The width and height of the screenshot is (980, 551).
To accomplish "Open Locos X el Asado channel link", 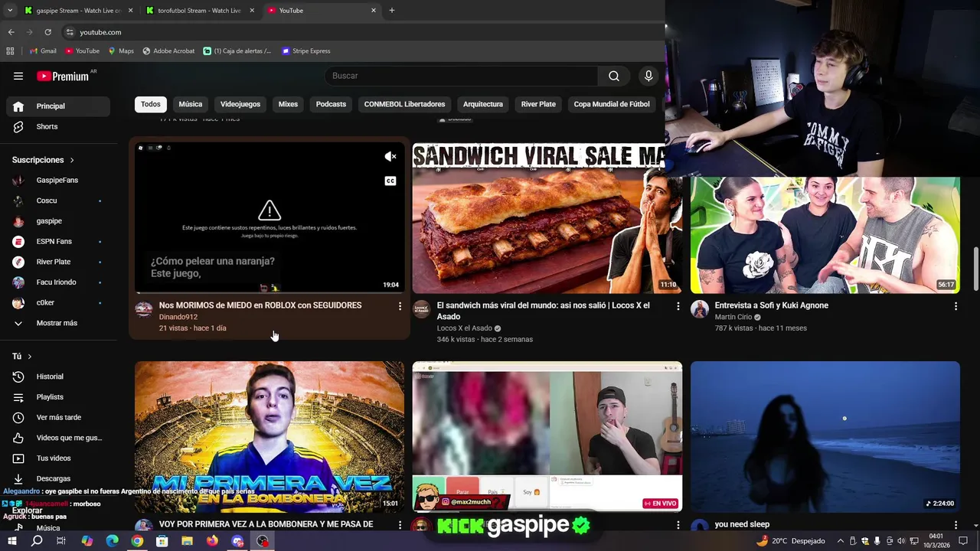I will [x=464, y=328].
